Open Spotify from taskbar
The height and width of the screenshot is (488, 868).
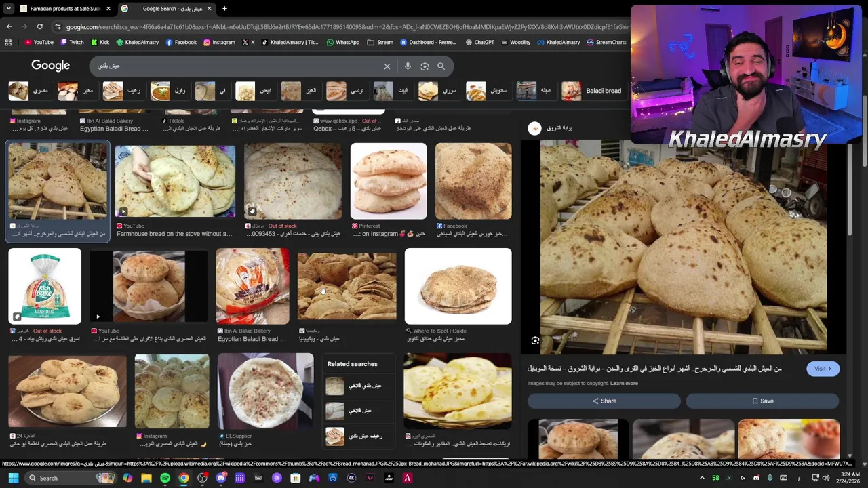pyautogui.click(x=165, y=478)
